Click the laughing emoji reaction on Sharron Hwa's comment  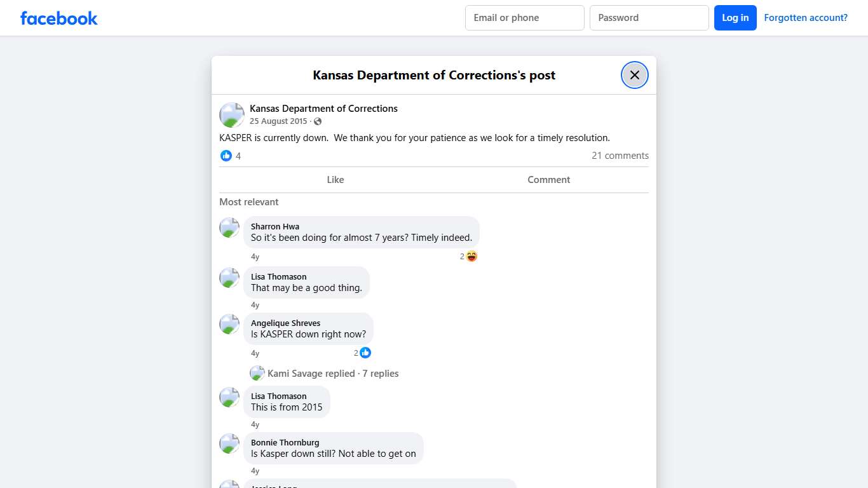tap(470, 256)
